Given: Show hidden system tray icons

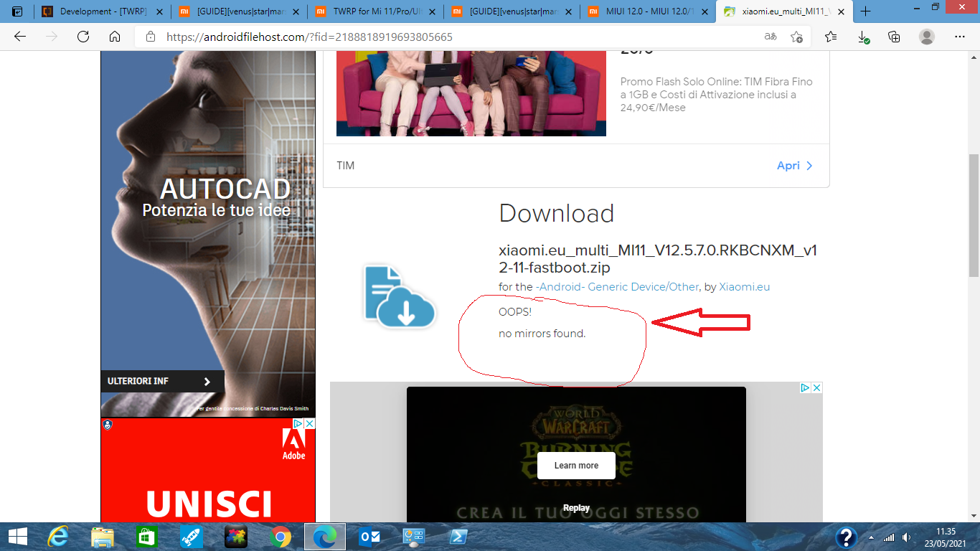Looking at the screenshot, I should tap(872, 537).
